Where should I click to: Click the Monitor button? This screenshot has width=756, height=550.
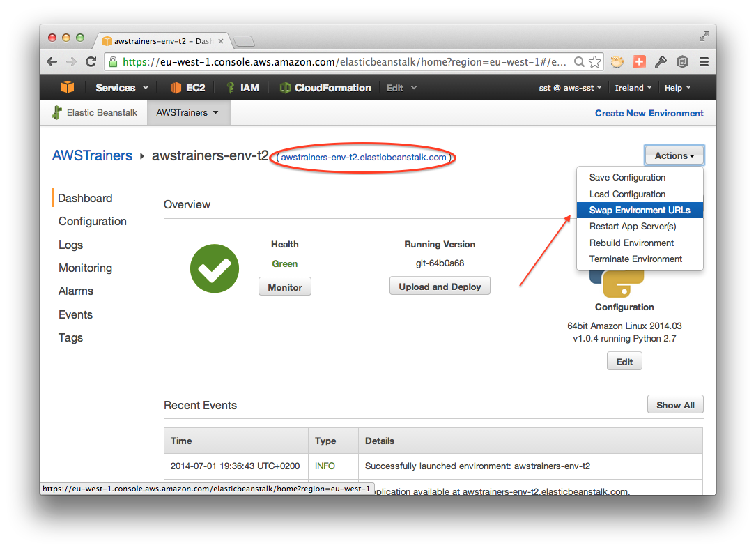(x=285, y=287)
